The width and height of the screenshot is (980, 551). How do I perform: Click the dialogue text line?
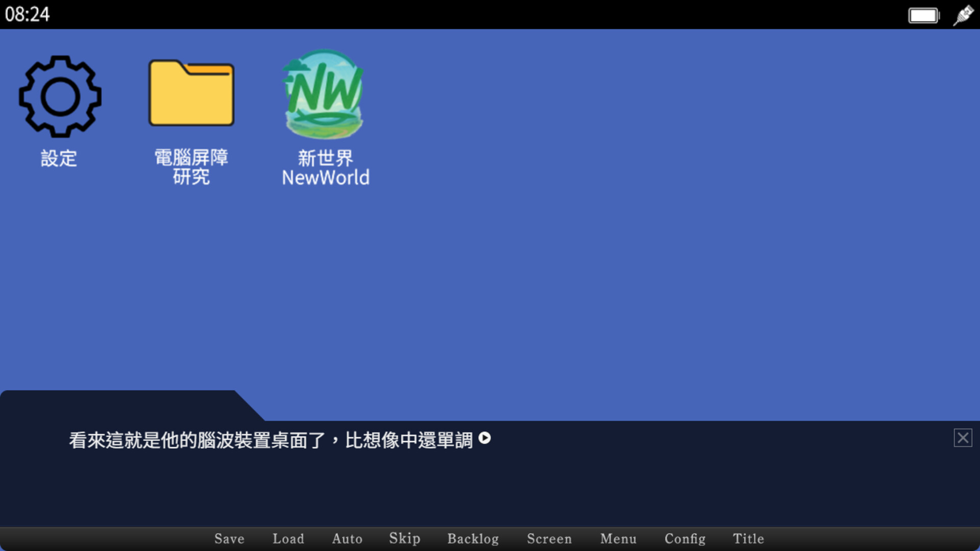tap(271, 440)
